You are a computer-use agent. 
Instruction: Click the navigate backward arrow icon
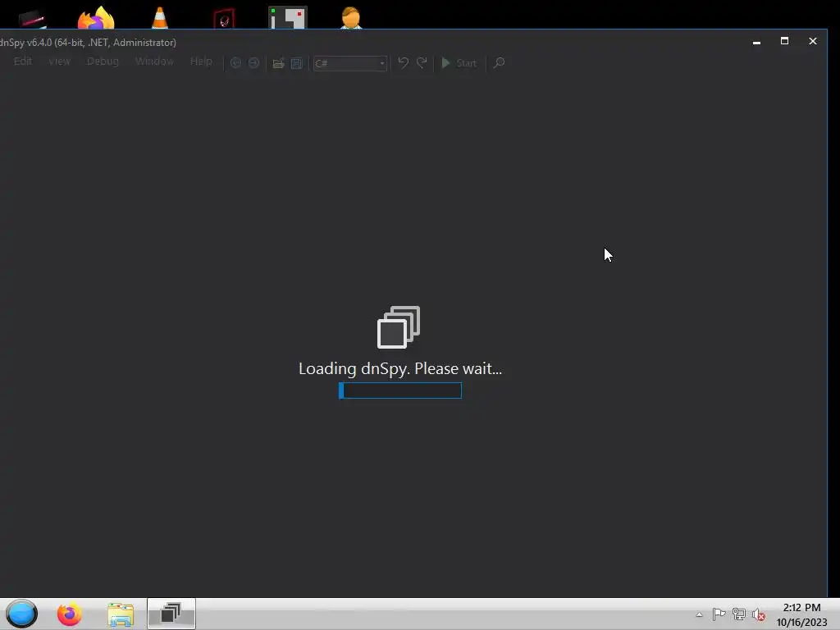tap(235, 63)
